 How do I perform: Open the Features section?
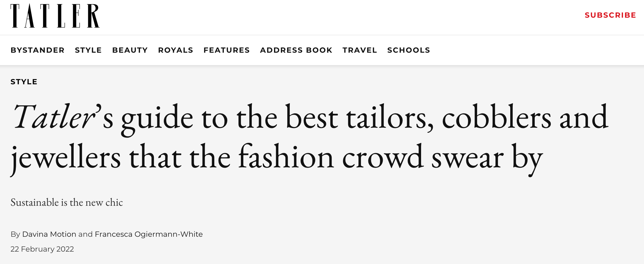[227, 50]
